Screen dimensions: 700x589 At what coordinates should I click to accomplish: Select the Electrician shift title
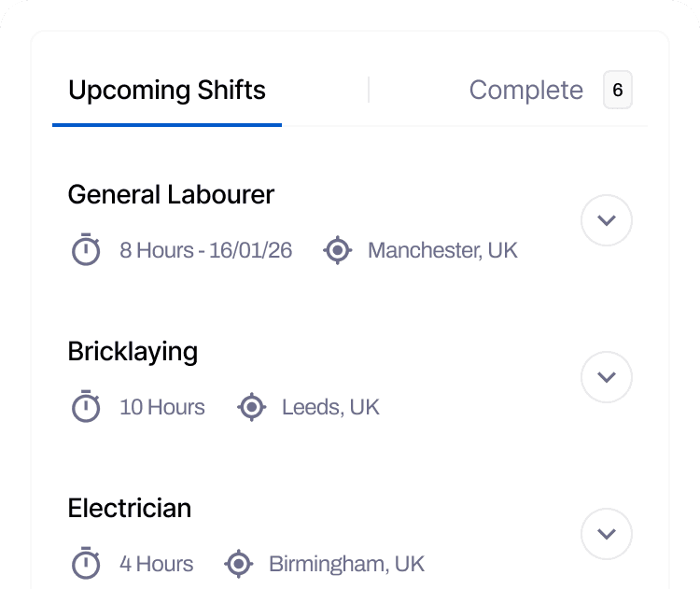click(129, 508)
